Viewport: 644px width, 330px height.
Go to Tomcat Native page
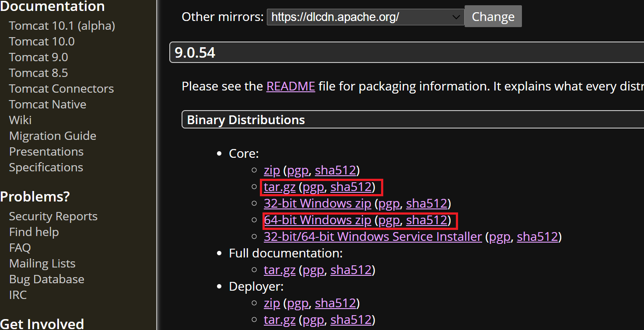pyautogui.click(x=47, y=104)
